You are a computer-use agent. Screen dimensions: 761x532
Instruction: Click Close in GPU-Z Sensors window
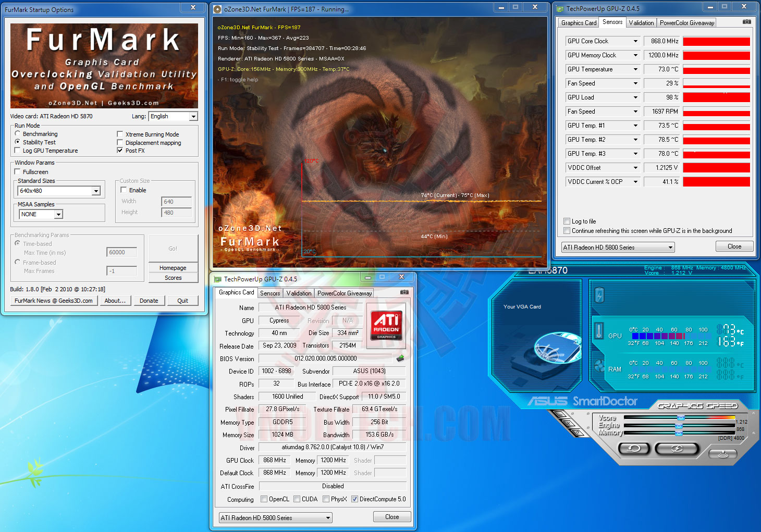tap(734, 246)
